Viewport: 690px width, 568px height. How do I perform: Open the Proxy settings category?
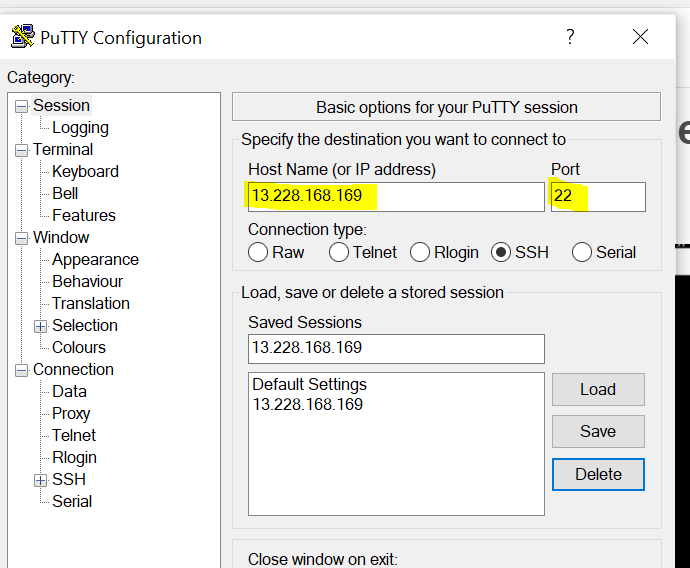pyautogui.click(x=71, y=414)
